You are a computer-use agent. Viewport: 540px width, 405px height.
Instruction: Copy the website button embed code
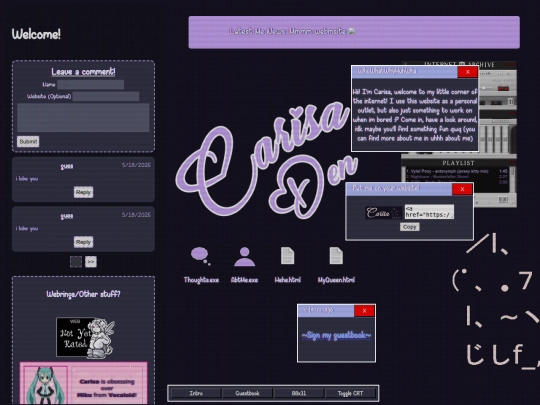click(x=409, y=227)
